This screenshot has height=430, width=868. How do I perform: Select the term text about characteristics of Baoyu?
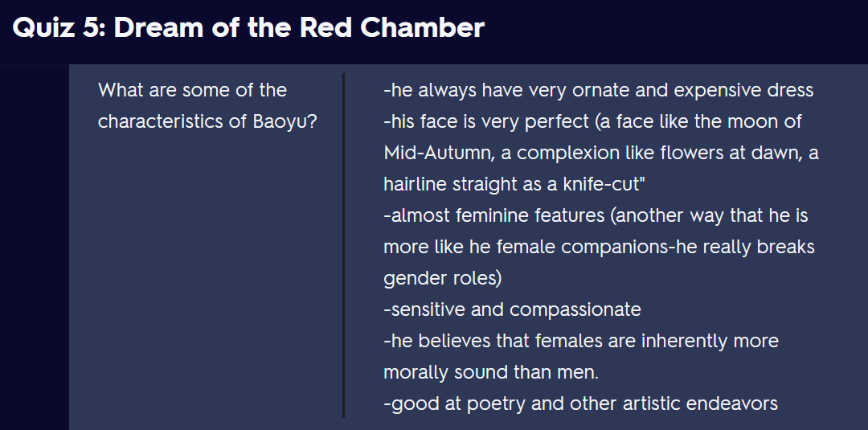pyautogui.click(x=207, y=106)
